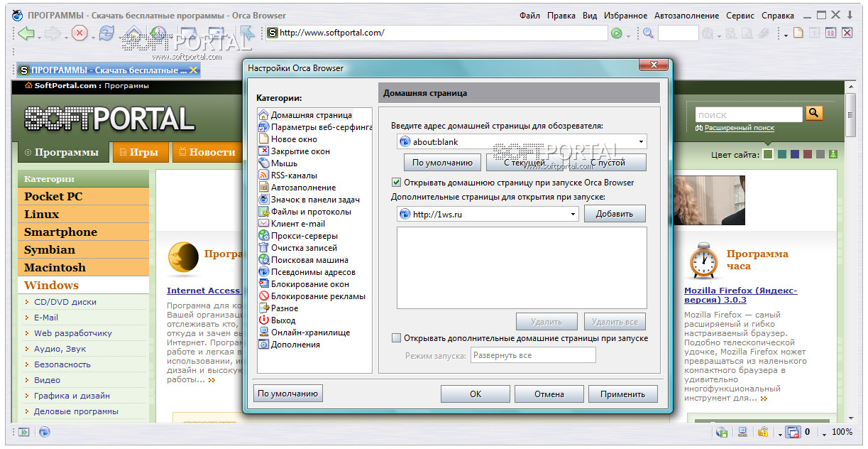The height and width of the screenshot is (449, 868).
Task: Select Файлы и протоколы category
Action: click(x=305, y=212)
